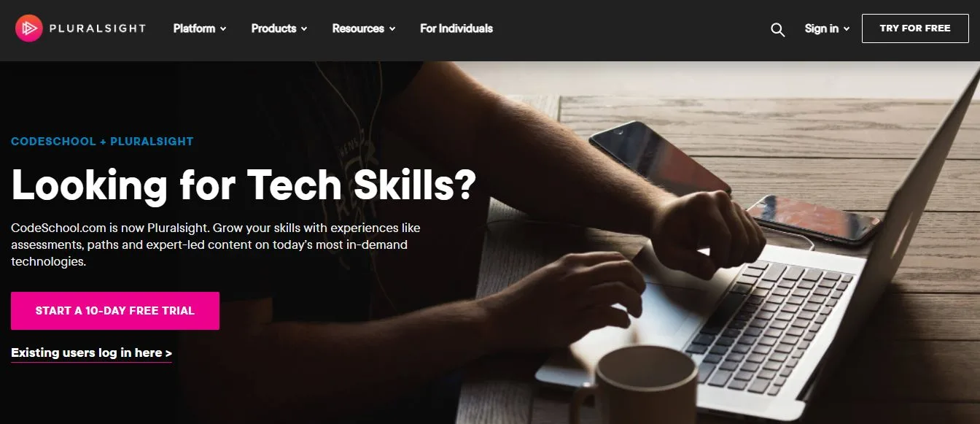The height and width of the screenshot is (424, 980).
Task: Open the Resources menu label
Action: point(358,28)
